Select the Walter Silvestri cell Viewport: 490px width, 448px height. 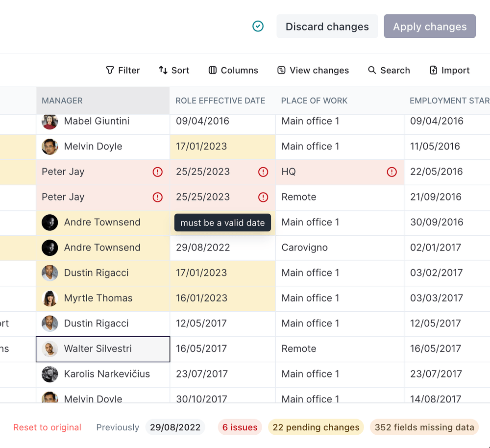pos(102,348)
